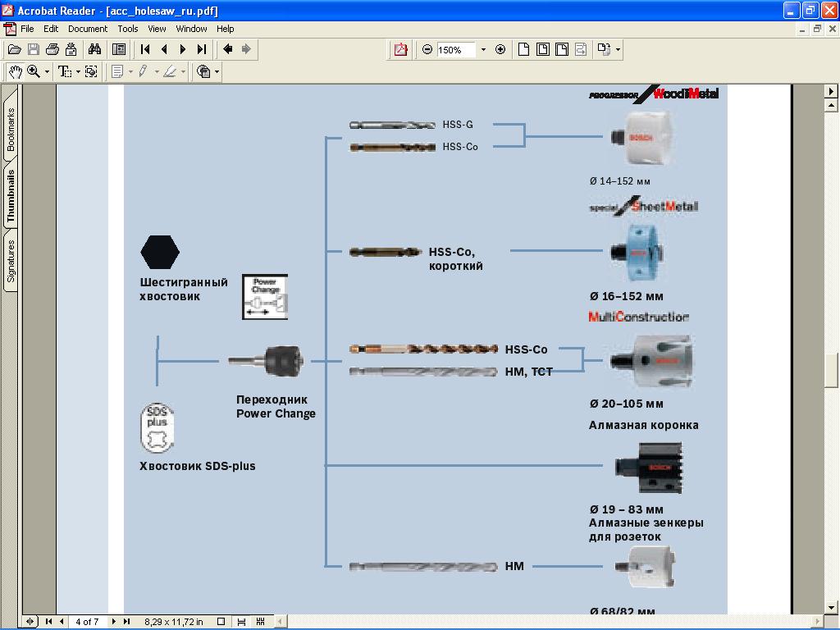The width and height of the screenshot is (840, 630).
Task: Toggle the navigation pane toolbar icon
Action: click(119, 50)
